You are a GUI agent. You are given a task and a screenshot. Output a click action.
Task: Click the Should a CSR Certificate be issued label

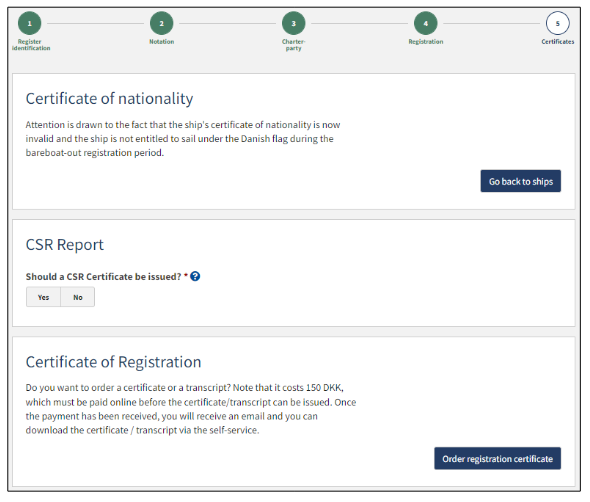tap(103, 277)
